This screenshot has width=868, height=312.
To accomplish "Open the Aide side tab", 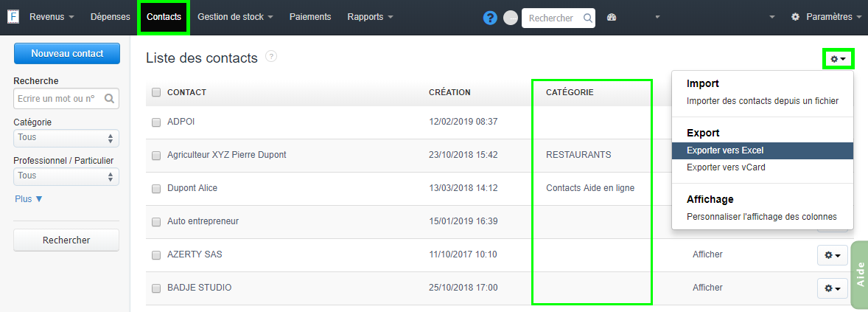I will tap(860, 274).
